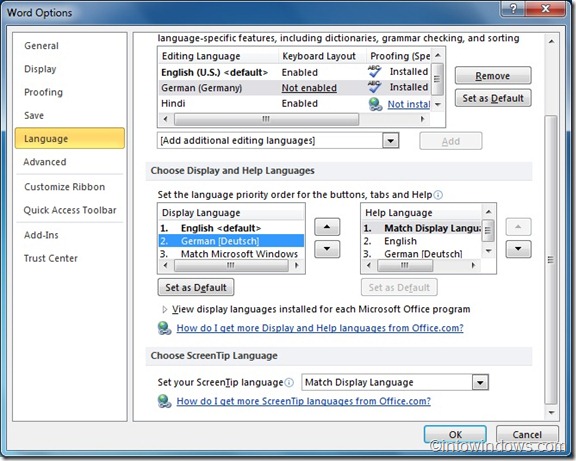
Task: Click horizontal scrollbar thumb of editing language table
Action: click(x=266, y=119)
